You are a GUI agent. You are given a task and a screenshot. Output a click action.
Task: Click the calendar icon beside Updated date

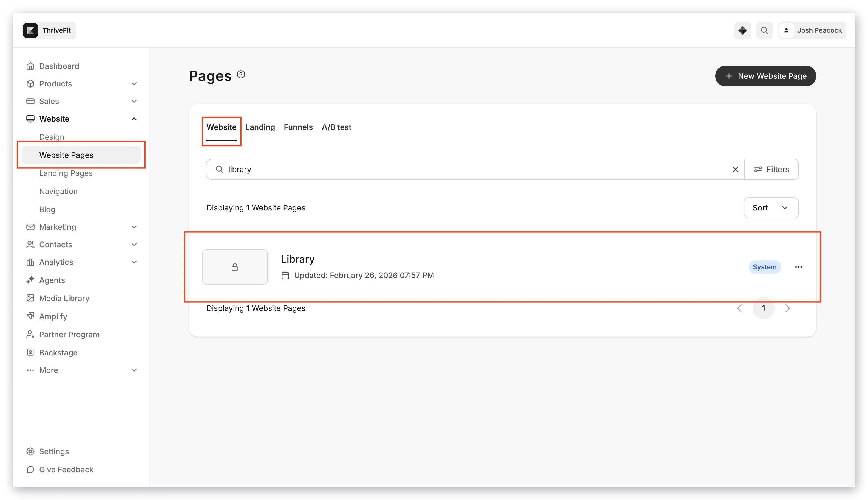click(285, 276)
